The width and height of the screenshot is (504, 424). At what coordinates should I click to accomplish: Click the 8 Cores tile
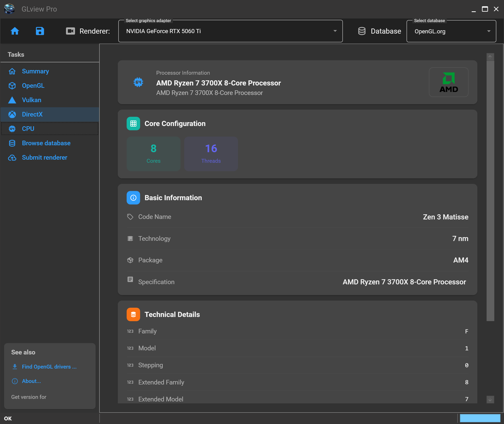click(153, 154)
